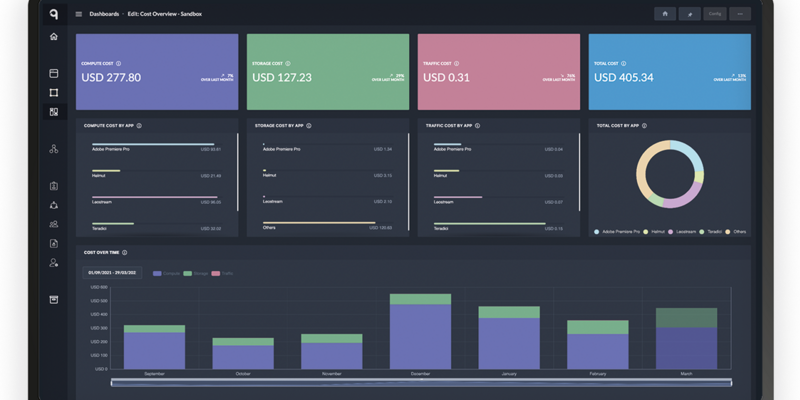Go to Home in the left sidebar
This screenshot has width=800, height=400.
[x=54, y=36]
